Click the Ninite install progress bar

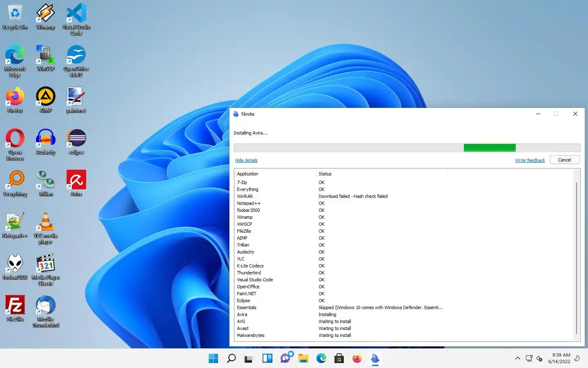(x=407, y=148)
